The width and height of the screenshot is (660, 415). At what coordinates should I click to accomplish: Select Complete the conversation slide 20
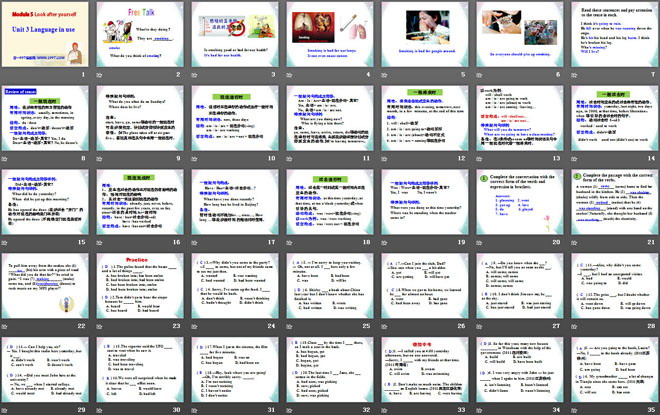click(520, 202)
